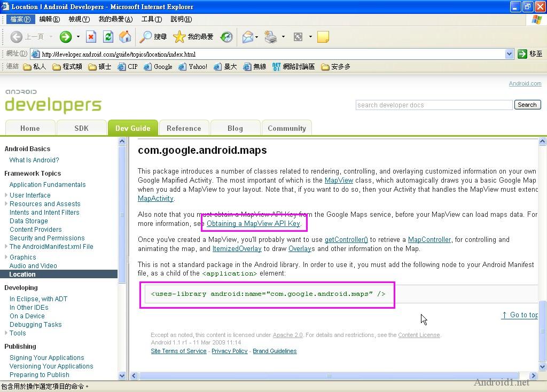Click the History clock icon
Screen dimensions: 547x392
coord(226,37)
